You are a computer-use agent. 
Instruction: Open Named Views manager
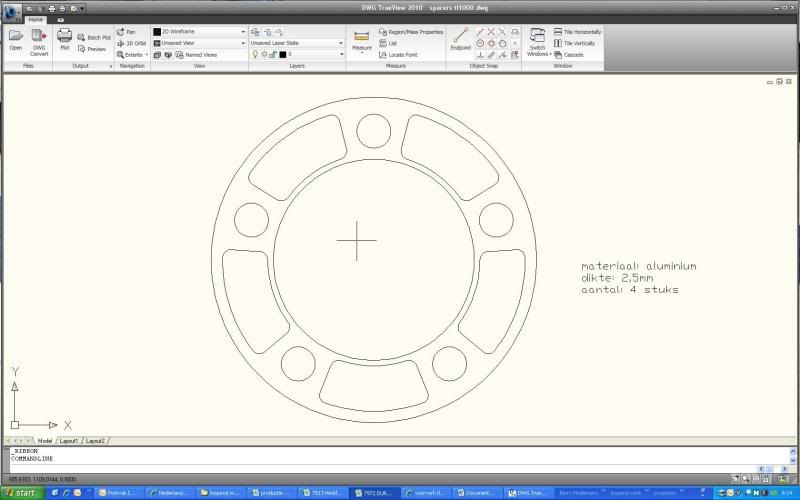[196, 55]
